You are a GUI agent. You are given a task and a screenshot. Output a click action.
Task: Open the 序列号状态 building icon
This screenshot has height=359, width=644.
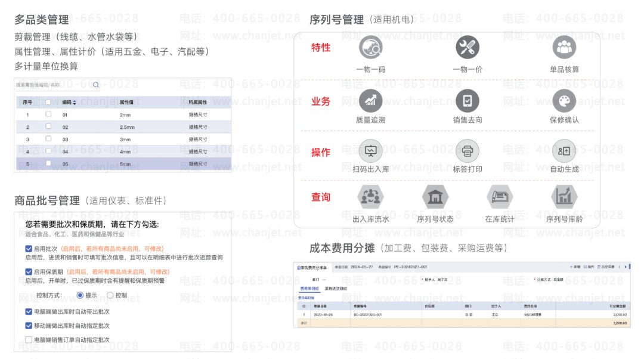(x=435, y=197)
